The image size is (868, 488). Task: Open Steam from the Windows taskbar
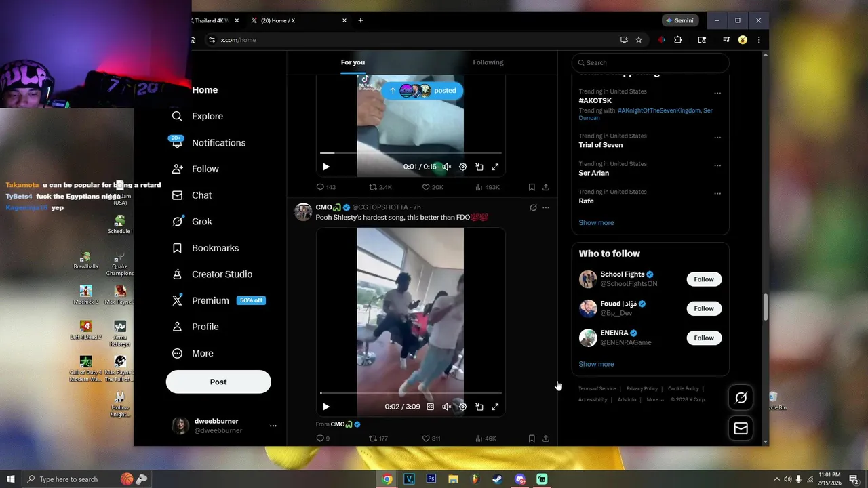pyautogui.click(x=497, y=479)
